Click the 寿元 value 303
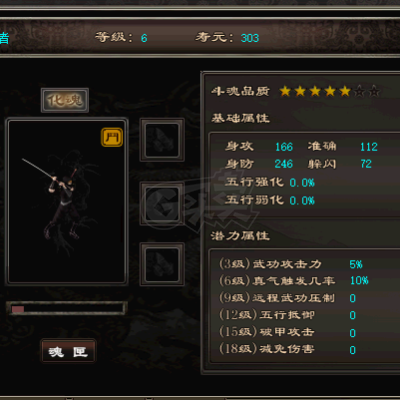400x400 pixels. click(250, 38)
